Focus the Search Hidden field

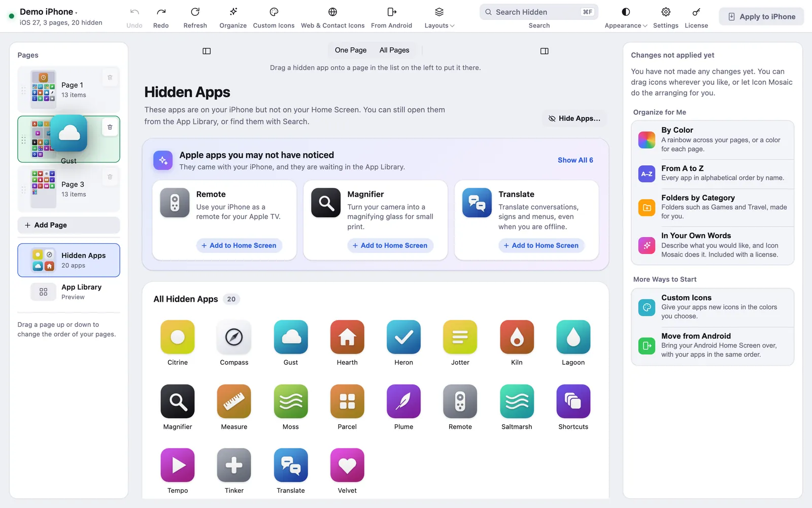(x=539, y=12)
